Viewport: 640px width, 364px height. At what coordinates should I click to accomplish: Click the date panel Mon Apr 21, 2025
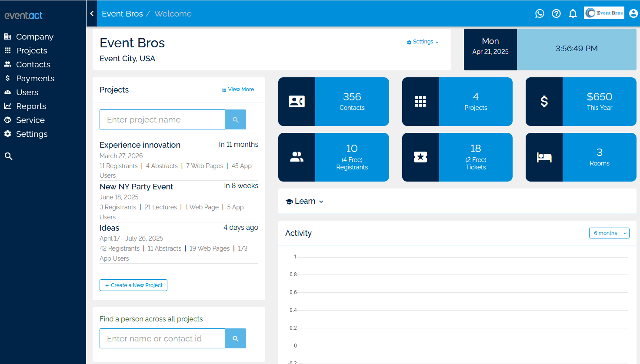coord(490,50)
